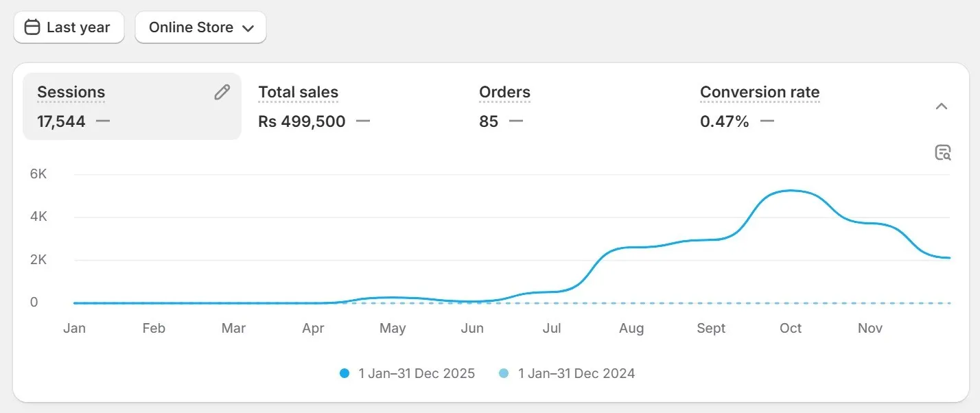Click the calendar icon in Last year
980x413 pixels.
click(32, 27)
